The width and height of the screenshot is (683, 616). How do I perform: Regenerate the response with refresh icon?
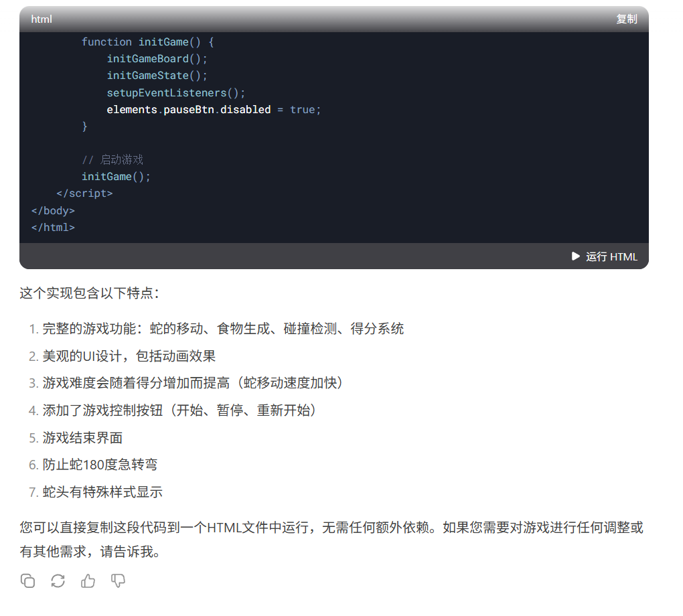[58, 581]
